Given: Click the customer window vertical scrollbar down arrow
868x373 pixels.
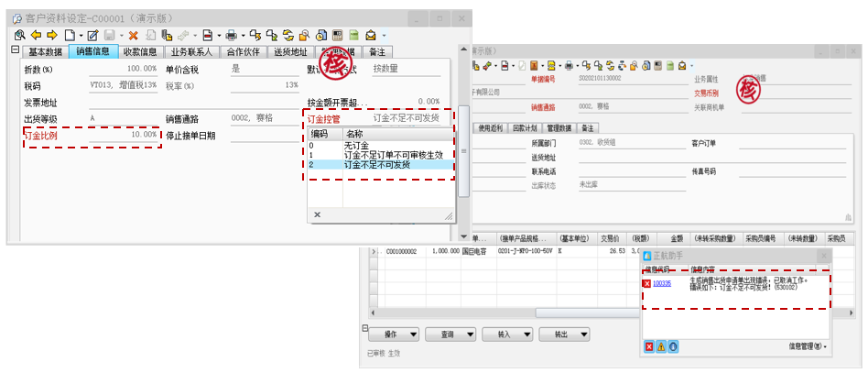Looking at the screenshot, I should tap(464, 236).
